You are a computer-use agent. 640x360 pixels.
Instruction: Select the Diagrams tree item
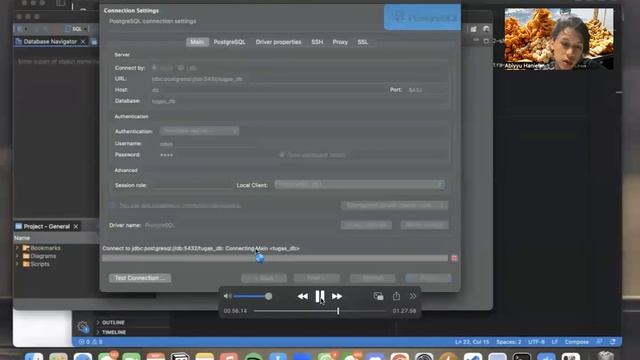click(x=39, y=256)
